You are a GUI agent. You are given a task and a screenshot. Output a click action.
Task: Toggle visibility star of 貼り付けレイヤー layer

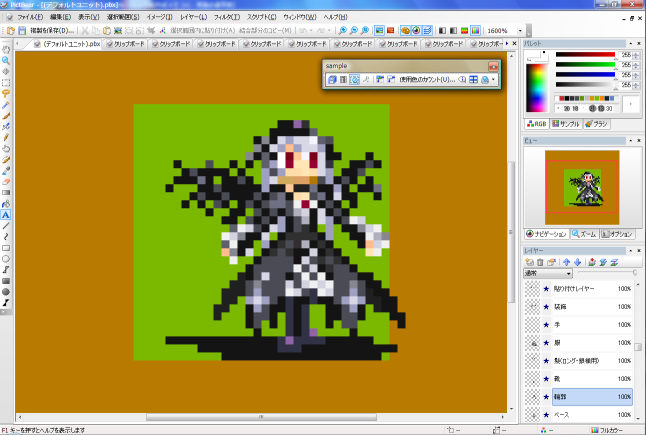point(546,289)
